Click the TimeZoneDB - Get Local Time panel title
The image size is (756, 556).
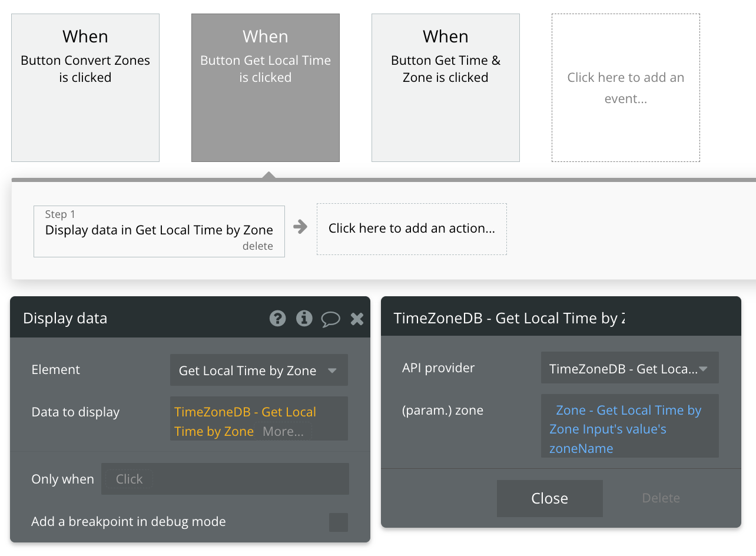pos(509,318)
